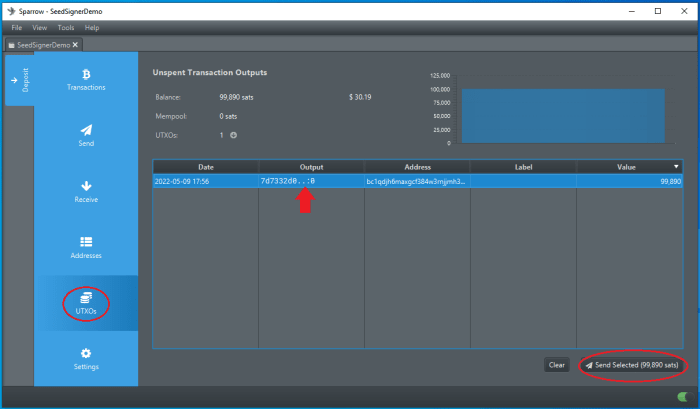This screenshot has width=700, height=409.
Task: Open the View menu
Action: (x=40, y=28)
